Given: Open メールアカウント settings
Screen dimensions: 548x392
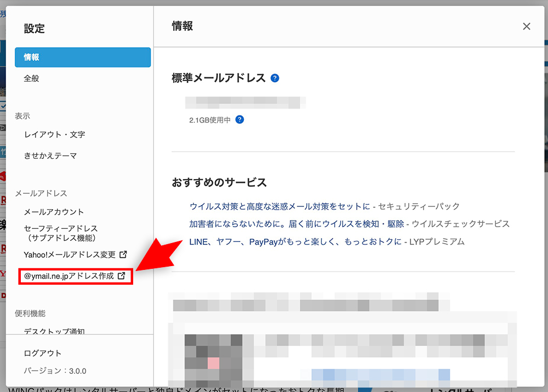Looking at the screenshot, I should tap(54, 212).
